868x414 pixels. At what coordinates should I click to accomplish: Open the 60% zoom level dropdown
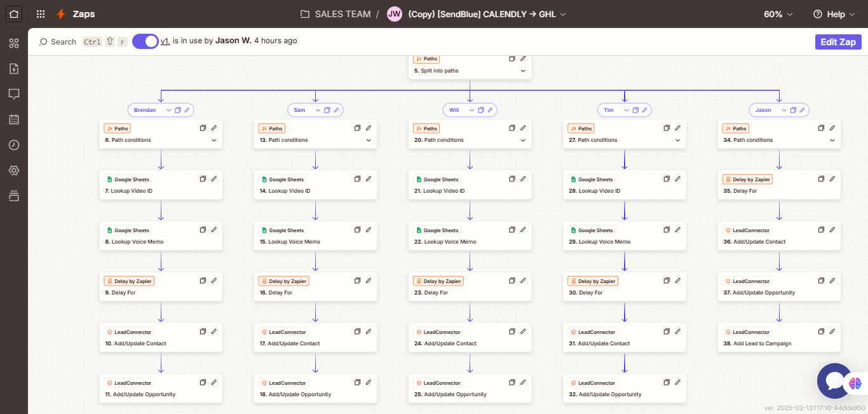pyautogui.click(x=778, y=14)
